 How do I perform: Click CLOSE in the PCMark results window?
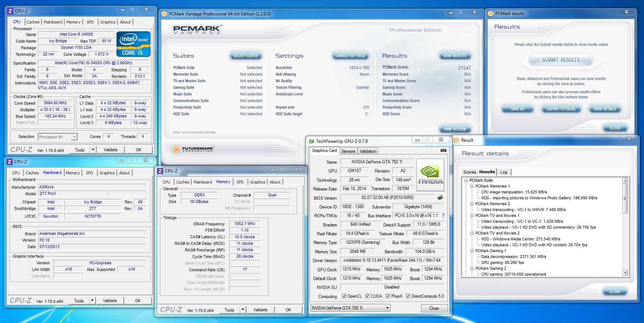[x=615, y=128]
